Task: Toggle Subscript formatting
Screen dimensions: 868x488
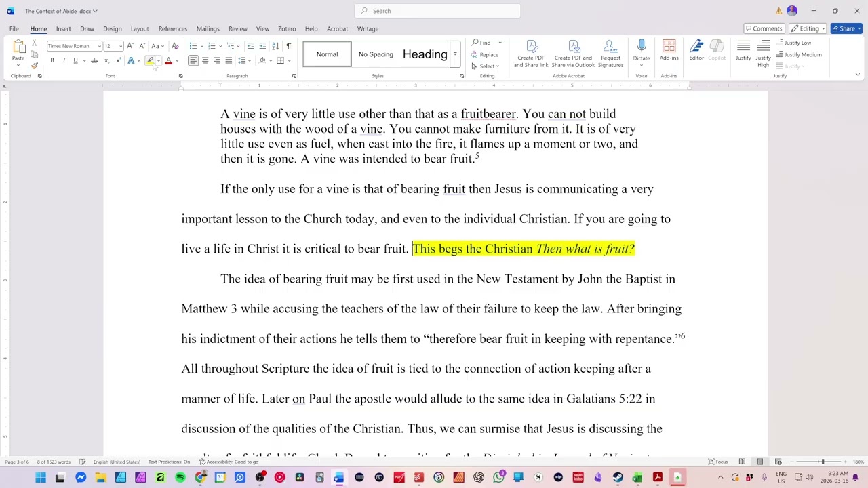Action: (x=106, y=60)
